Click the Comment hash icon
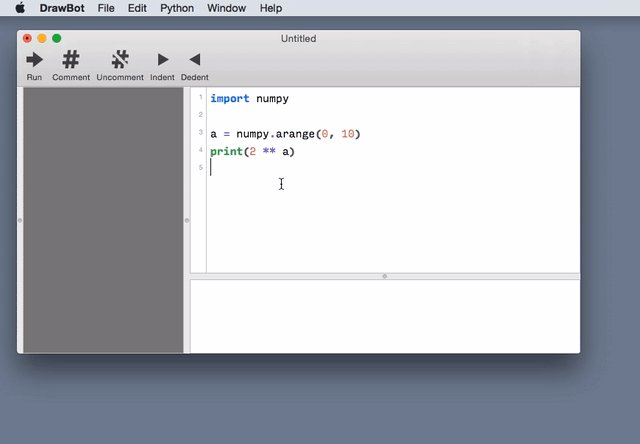The image size is (640, 444). click(x=71, y=60)
